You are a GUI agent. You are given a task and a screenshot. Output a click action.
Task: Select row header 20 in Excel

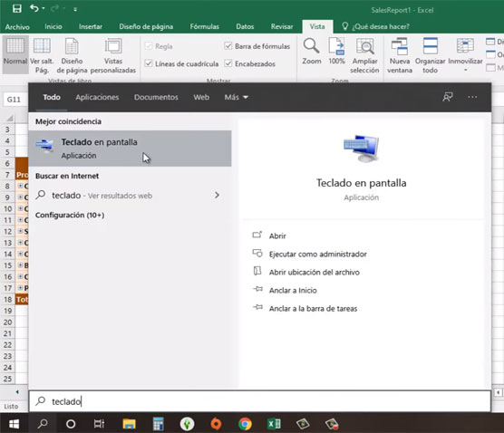tap(8, 322)
